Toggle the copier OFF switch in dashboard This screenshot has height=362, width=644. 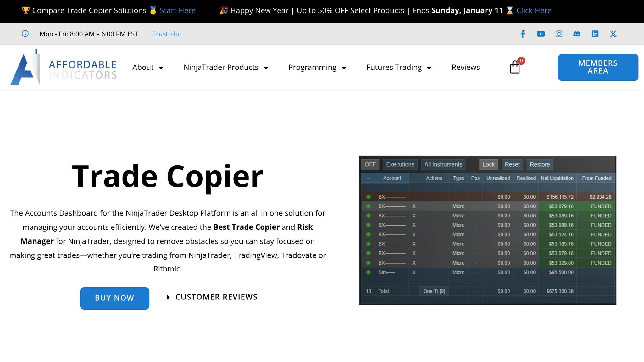(x=370, y=164)
